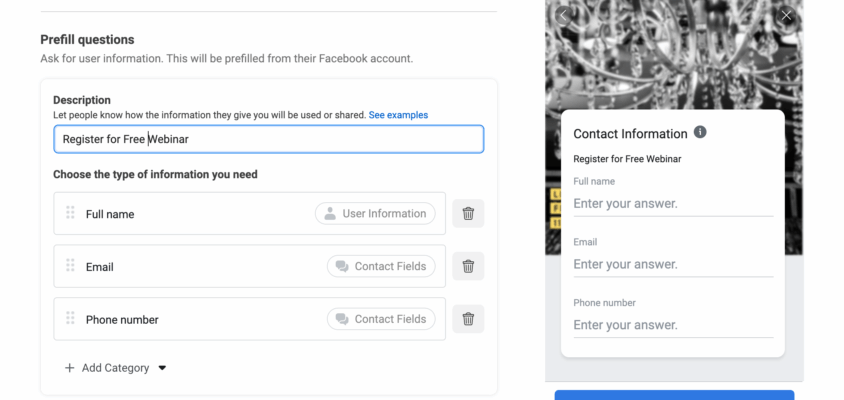
Task: Focus the preview Full name answer field
Action: click(x=673, y=204)
